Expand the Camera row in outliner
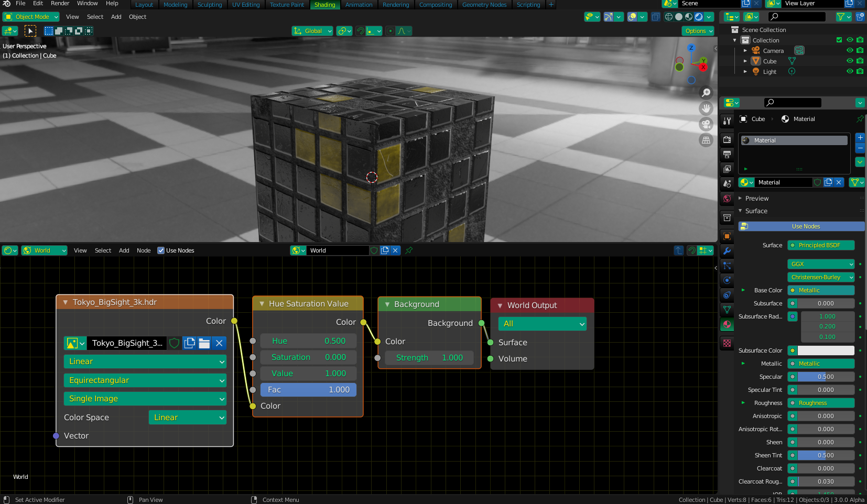867x504 pixels. click(745, 51)
